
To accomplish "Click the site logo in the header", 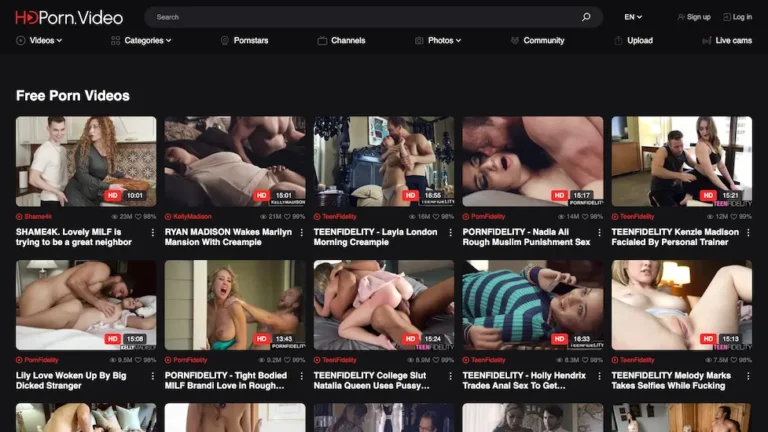I will (x=69, y=18).
